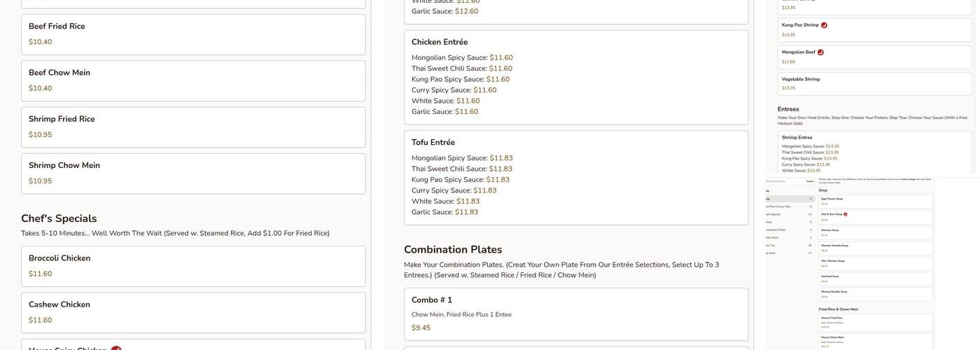The width and height of the screenshot is (980, 350).
Task: Add Cashew Chicken from Chef's Specials
Action: pos(193,312)
